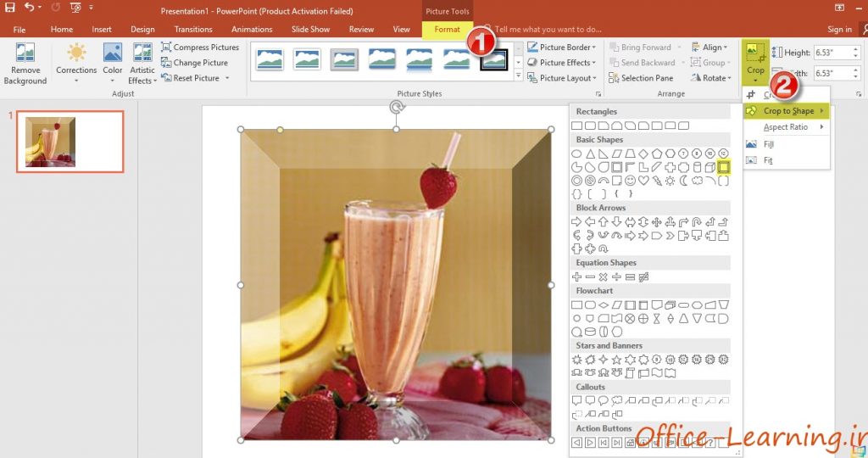Click the Sign in link

coord(839,30)
